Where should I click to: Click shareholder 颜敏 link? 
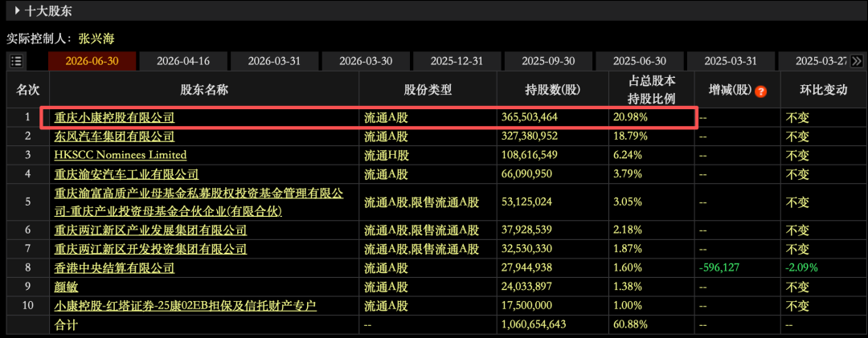[66, 287]
